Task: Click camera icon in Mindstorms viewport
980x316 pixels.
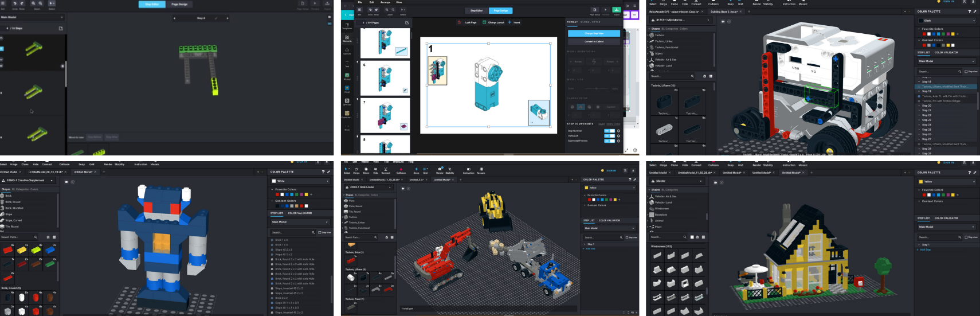Action: coord(723,21)
